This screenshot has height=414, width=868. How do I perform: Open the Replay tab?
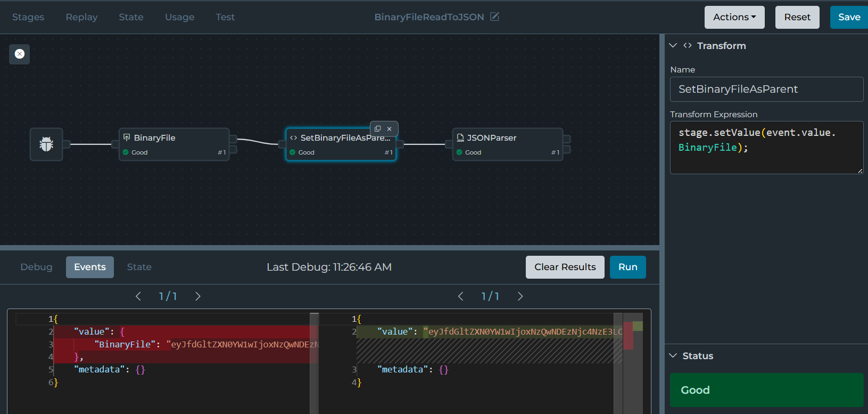[x=81, y=17]
